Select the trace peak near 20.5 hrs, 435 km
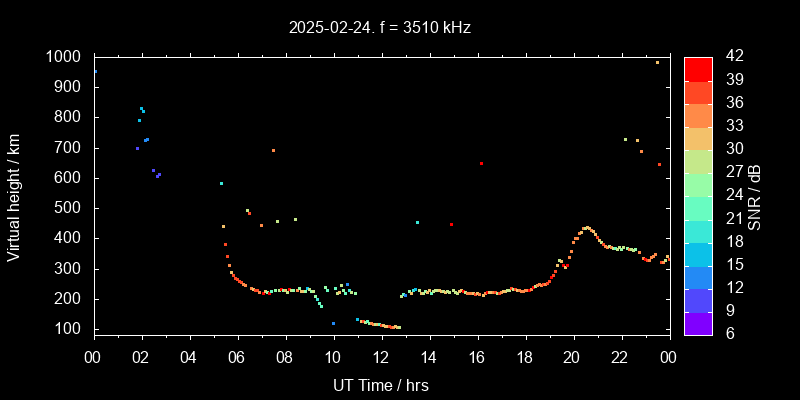The height and width of the screenshot is (400, 800). click(x=586, y=228)
